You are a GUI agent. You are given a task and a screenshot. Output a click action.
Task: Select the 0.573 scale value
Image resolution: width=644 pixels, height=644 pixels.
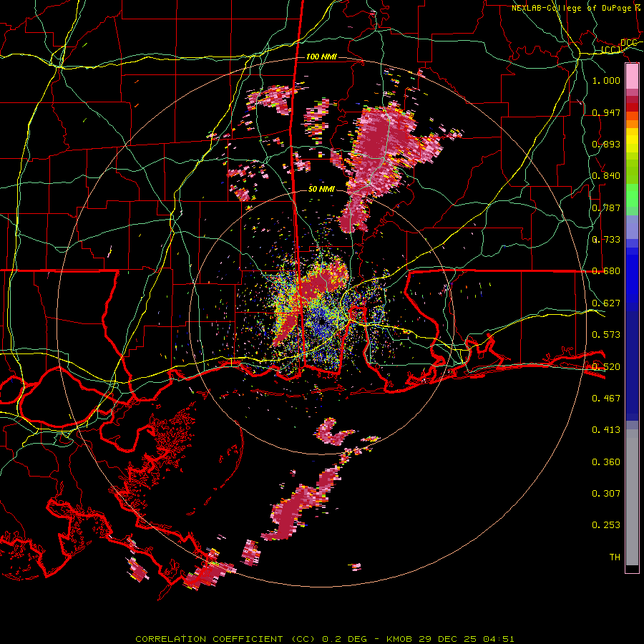coord(606,334)
